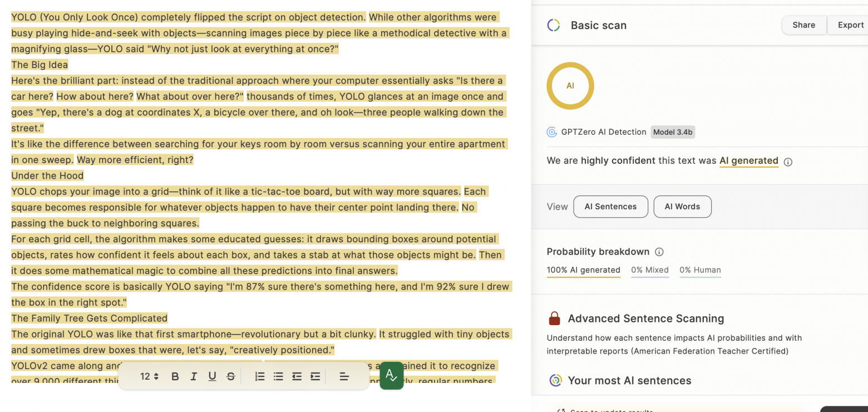
Task: Click the green spell-check button
Action: click(392, 376)
